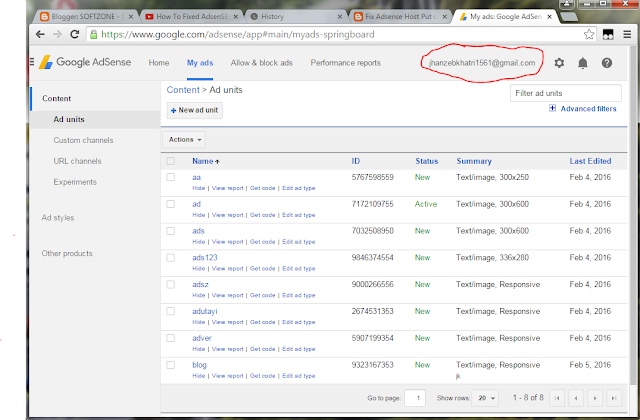Switch to the History browser tab

point(296,17)
